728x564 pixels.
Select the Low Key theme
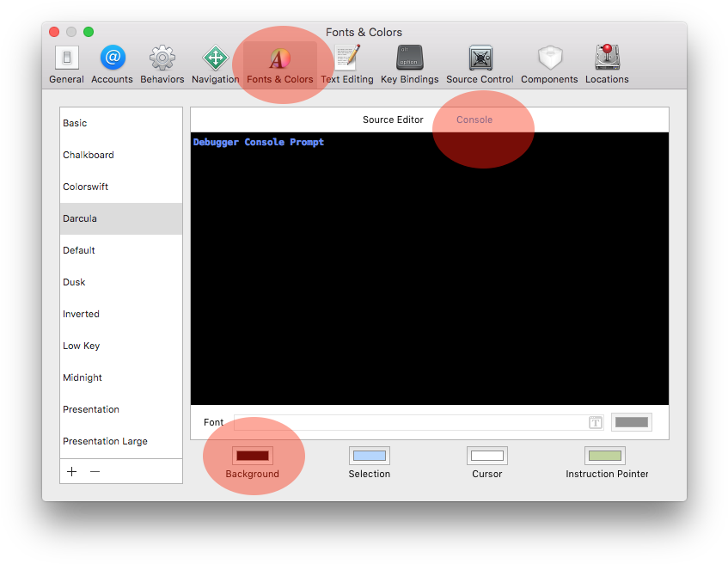pyautogui.click(x=120, y=346)
